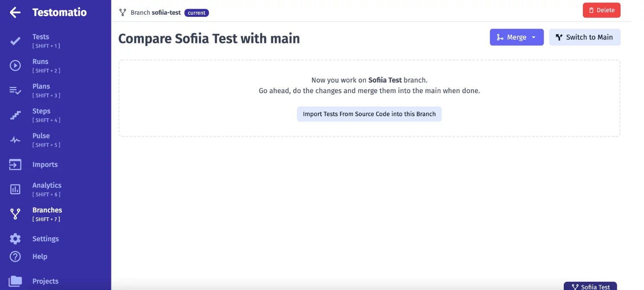Open the Plans checklist icon
Image resolution: width=644 pixels, height=290 pixels.
(15, 90)
